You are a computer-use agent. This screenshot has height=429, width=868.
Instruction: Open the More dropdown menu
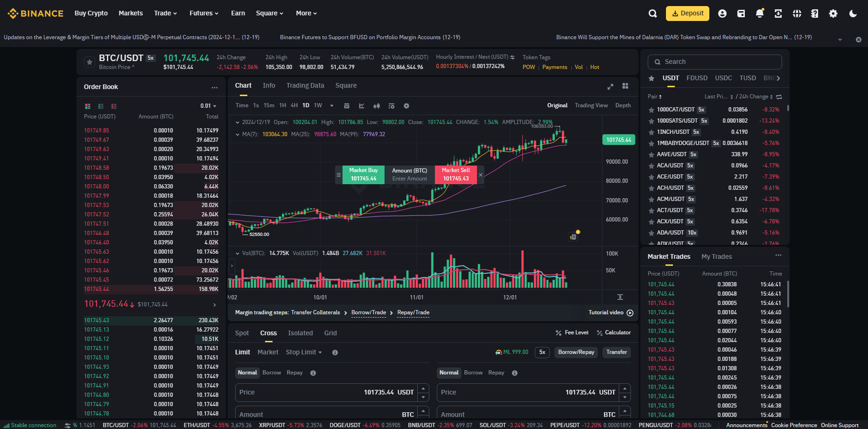click(306, 13)
